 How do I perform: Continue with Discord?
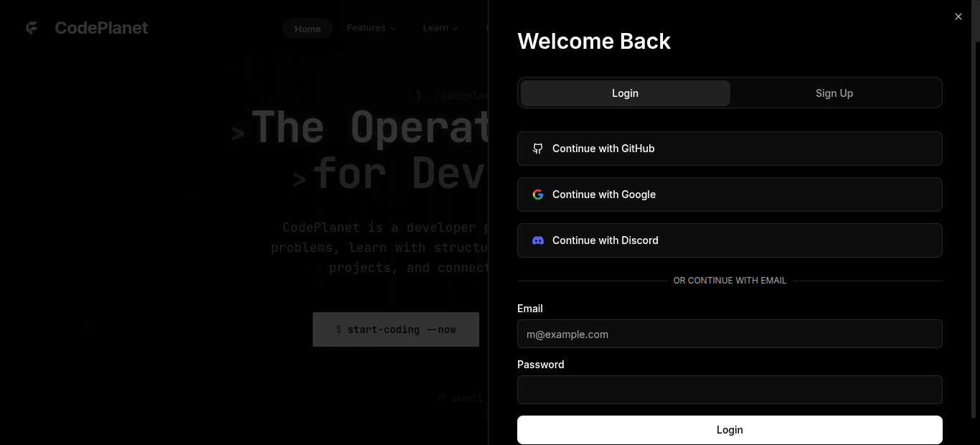pyautogui.click(x=730, y=240)
